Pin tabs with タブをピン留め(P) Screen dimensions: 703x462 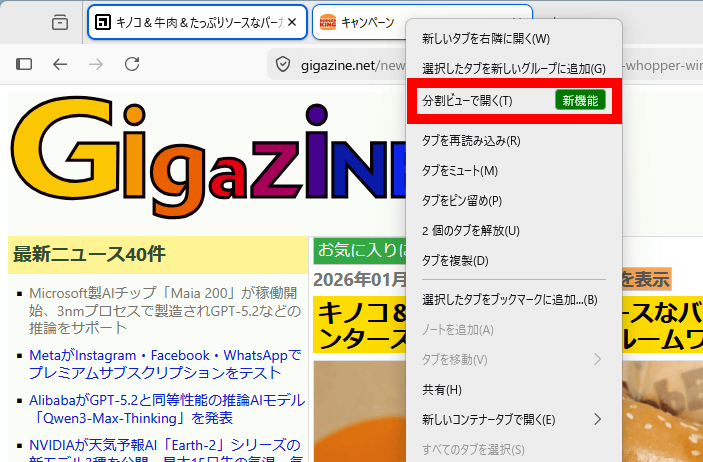tap(462, 201)
